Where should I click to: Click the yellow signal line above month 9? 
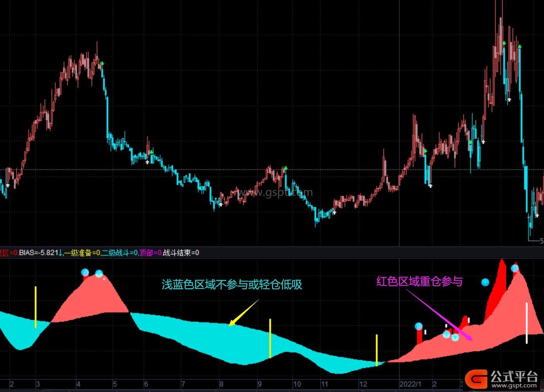(x=270, y=338)
